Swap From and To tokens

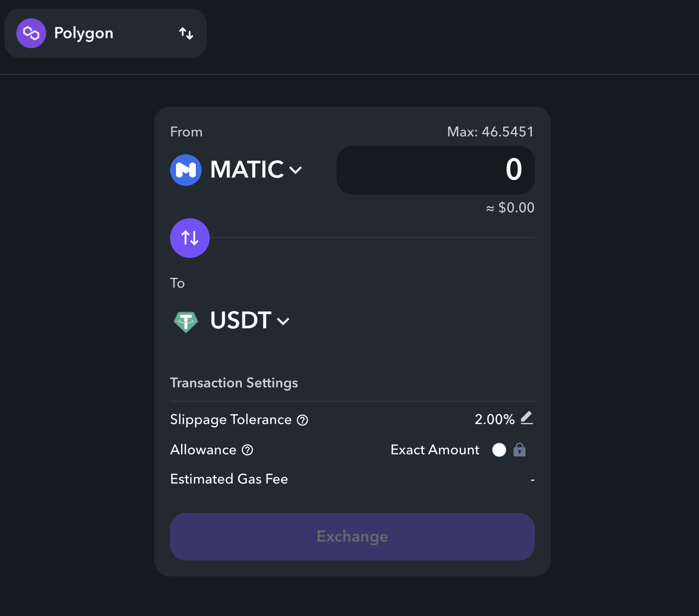190,238
